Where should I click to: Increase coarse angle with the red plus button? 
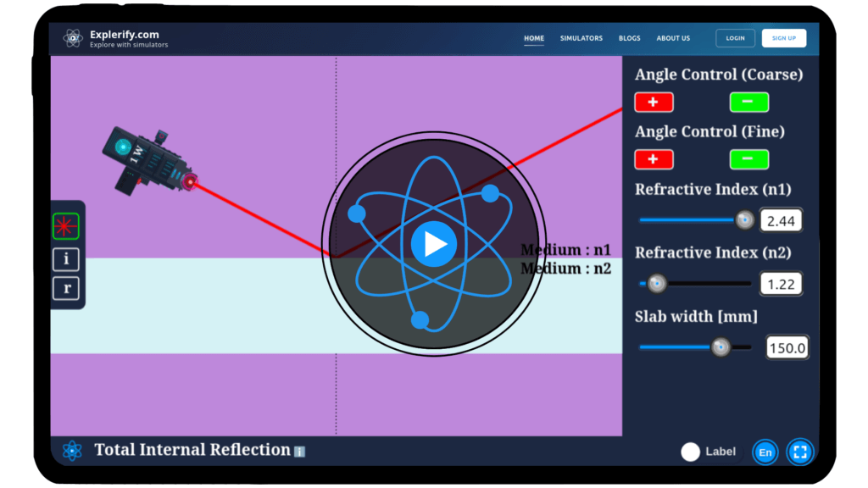pos(655,102)
